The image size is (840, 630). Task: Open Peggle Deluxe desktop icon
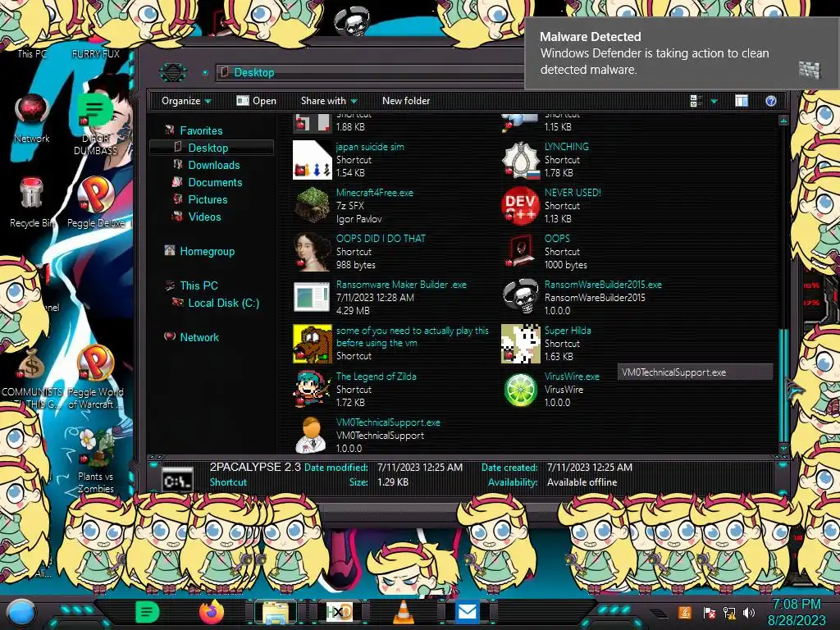(96, 195)
